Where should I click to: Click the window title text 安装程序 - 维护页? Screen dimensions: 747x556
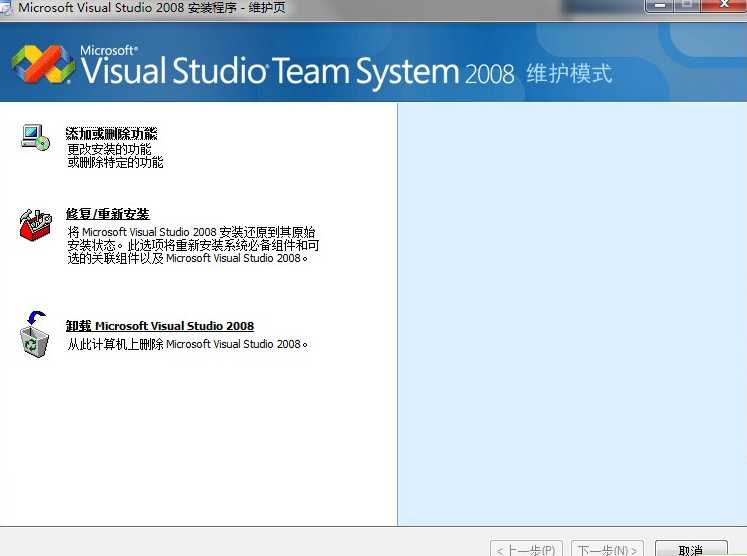(x=236, y=8)
